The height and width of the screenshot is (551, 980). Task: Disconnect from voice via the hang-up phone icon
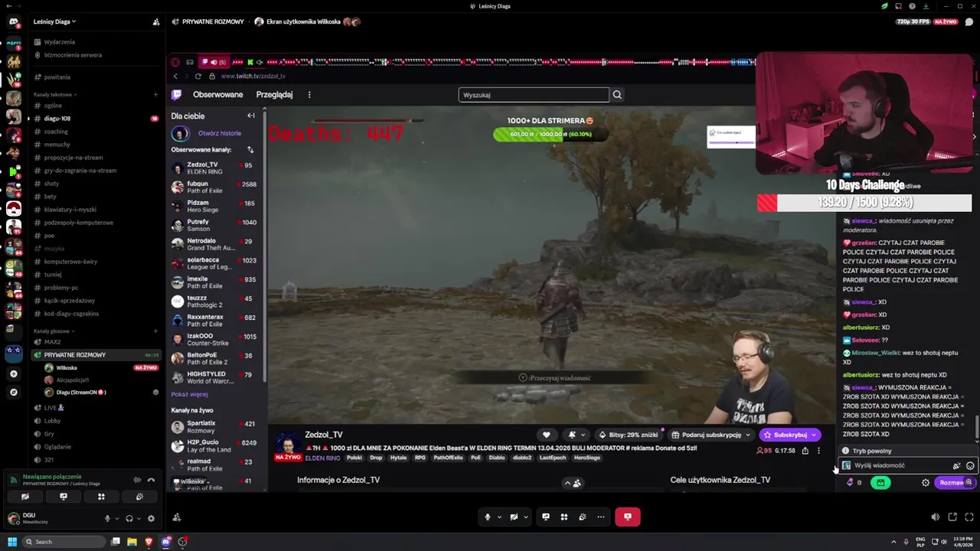pos(151,480)
